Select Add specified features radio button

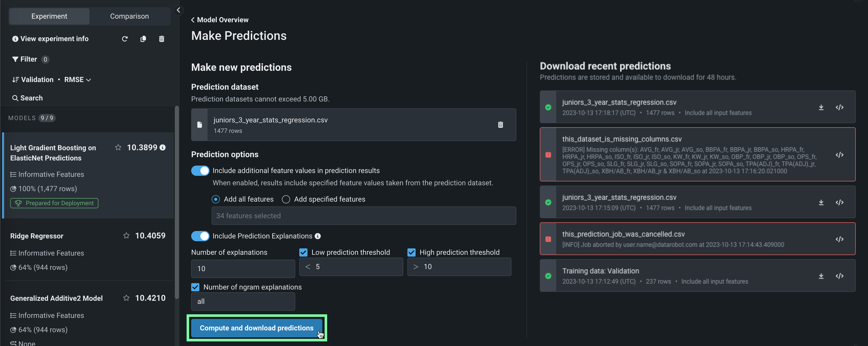coord(286,199)
